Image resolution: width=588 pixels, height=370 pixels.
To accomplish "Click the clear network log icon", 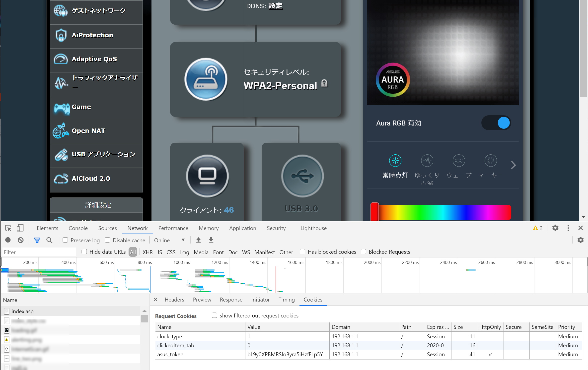I will click(21, 240).
